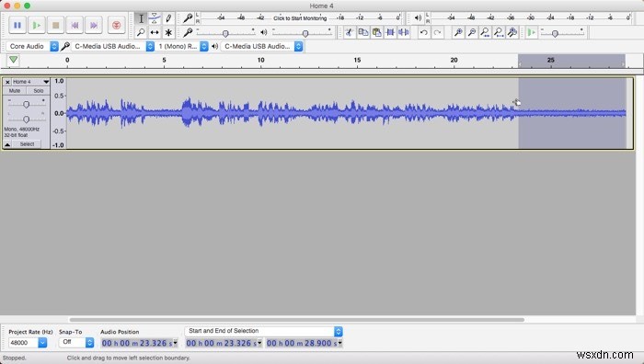Click the Zoom Out icon
This screenshot has width=644, height=364.
tap(472, 32)
